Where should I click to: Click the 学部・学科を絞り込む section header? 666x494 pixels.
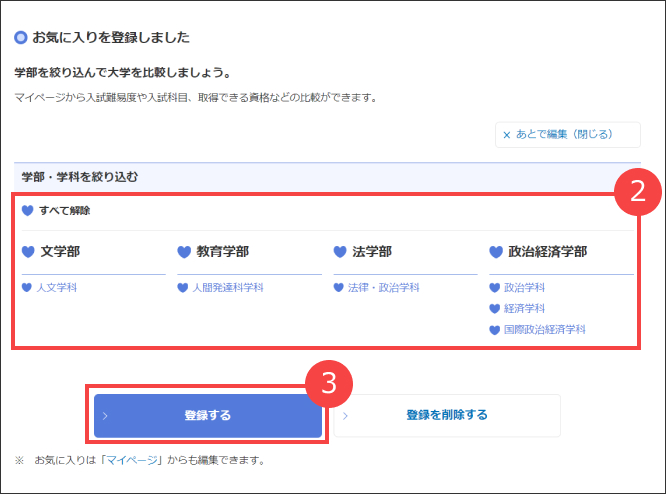pos(80,177)
